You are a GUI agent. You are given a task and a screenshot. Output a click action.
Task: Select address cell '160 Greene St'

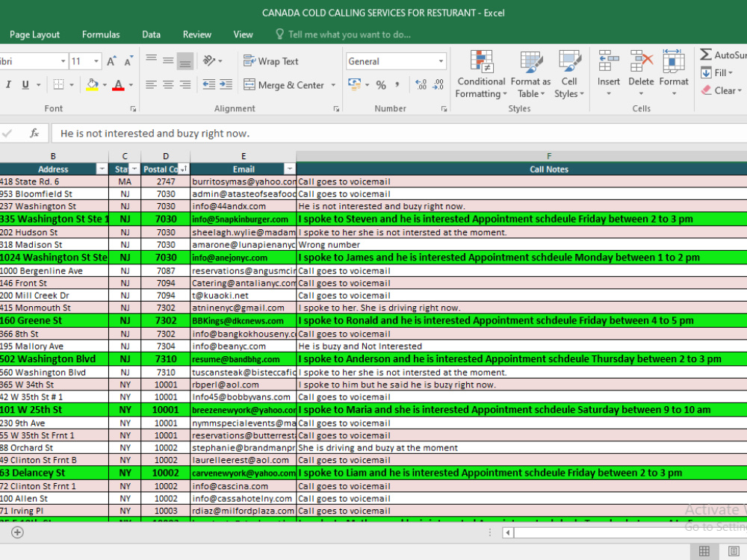click(x=54, y=320)
